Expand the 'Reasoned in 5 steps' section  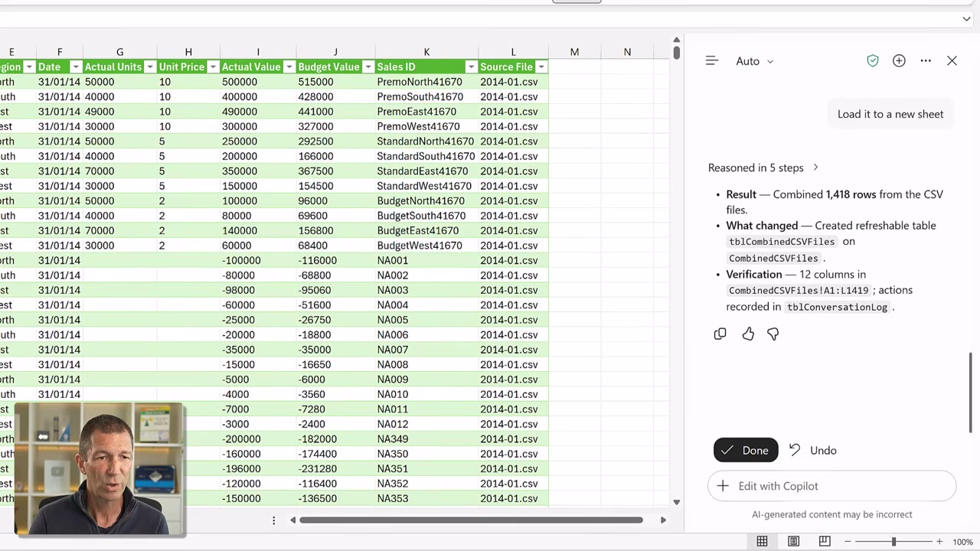click(x=763, y=168)
